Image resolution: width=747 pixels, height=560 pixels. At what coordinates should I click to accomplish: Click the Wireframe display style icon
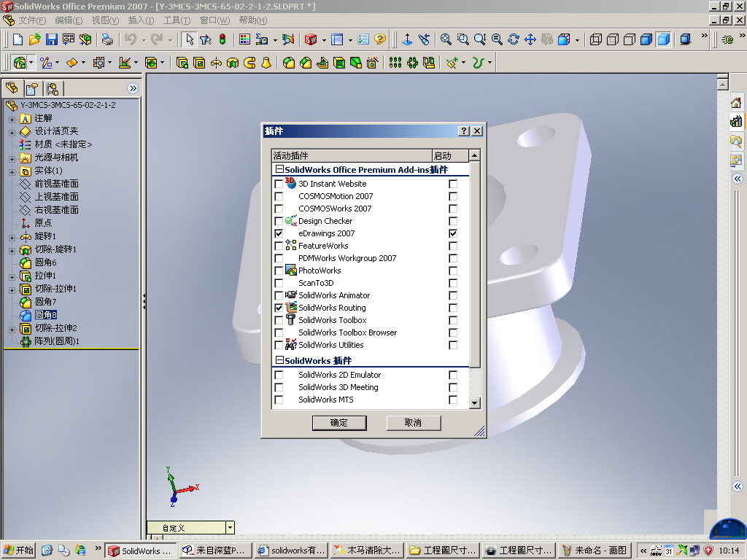pos(595,39)
